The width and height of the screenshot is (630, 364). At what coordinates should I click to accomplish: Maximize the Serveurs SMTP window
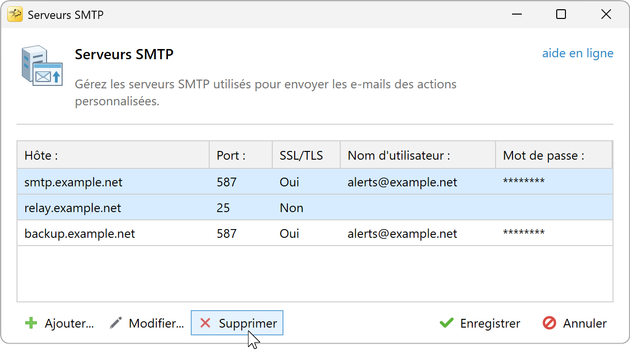pos(561,15)
